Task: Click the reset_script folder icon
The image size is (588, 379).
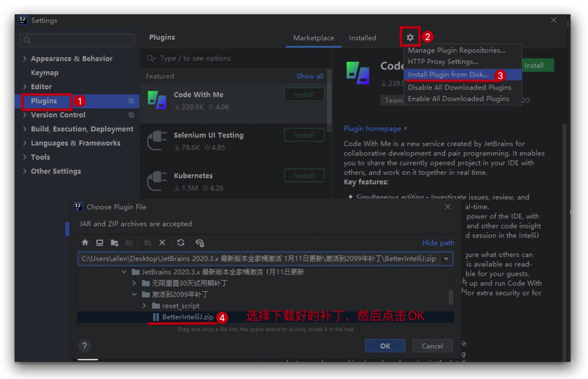Action: coord(156,305)
